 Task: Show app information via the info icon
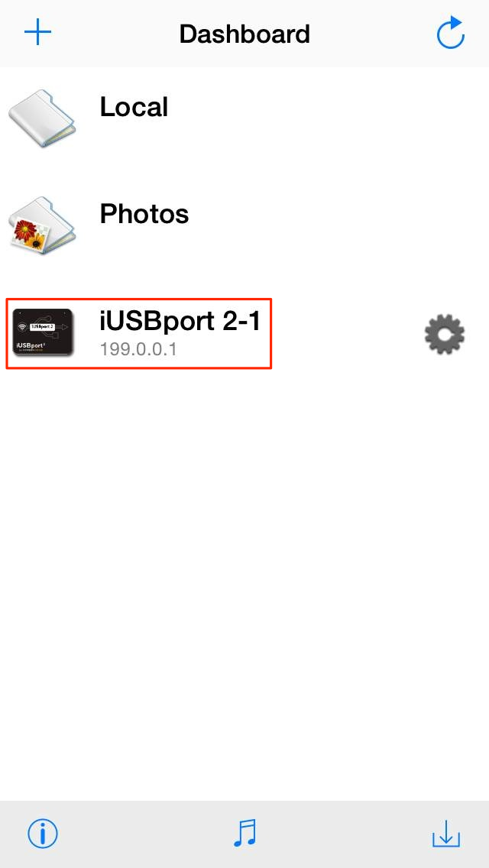[43, 833]
